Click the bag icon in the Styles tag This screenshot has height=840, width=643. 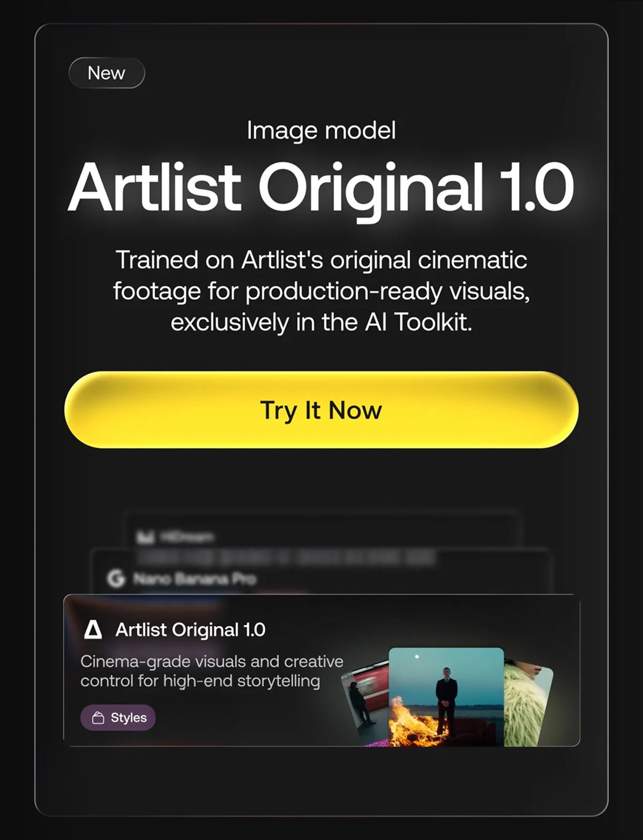98,718
